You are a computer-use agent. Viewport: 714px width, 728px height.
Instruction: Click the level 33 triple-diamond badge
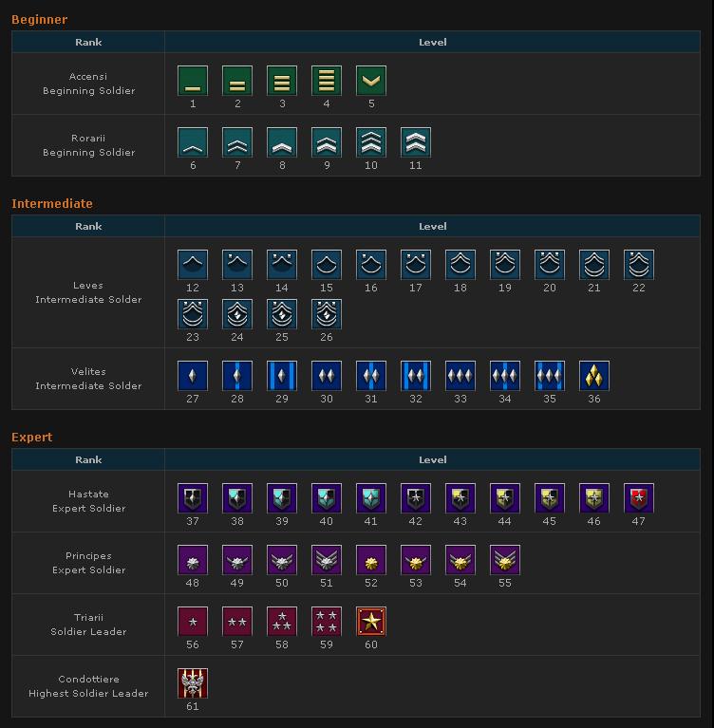pos(460,376)
